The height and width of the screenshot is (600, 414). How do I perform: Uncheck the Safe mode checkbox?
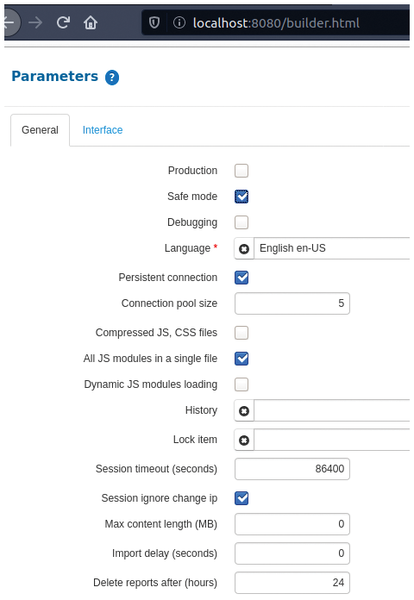(x=241, y=197)
